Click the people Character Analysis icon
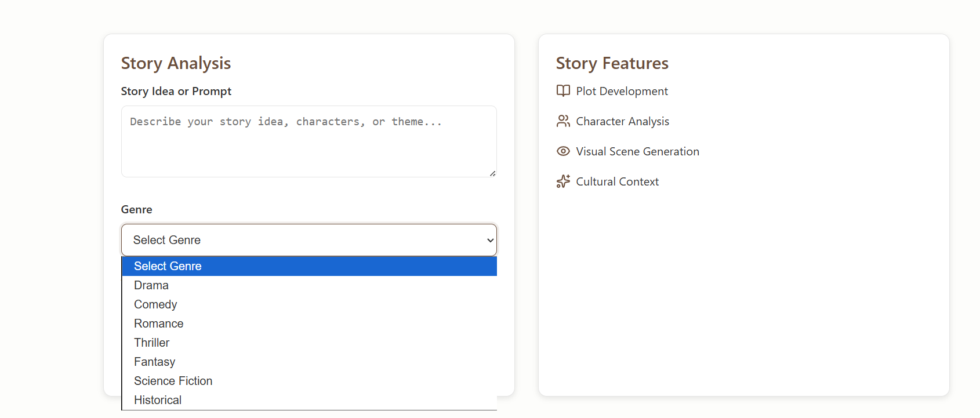This screenshot has width=980, height=418. pos(563,121)
